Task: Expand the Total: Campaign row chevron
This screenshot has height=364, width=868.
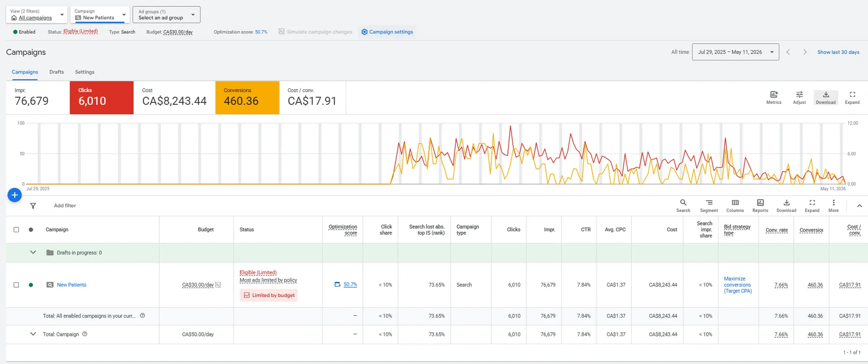Action: [33, 334]
